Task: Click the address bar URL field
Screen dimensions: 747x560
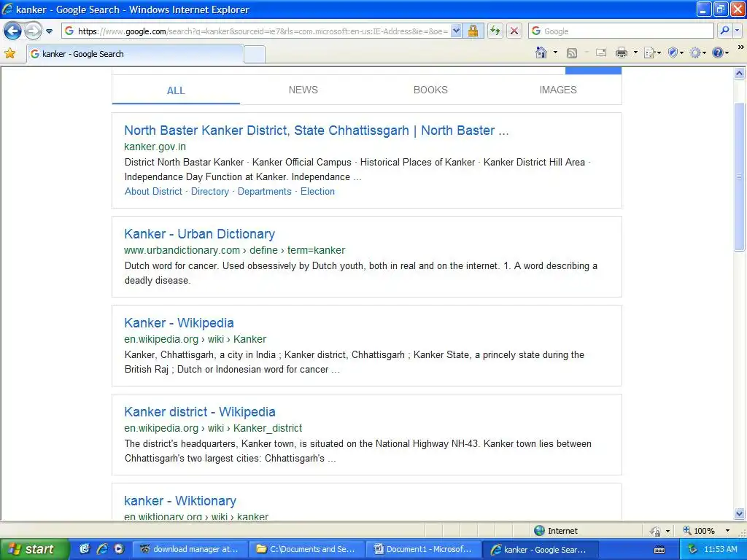Action: click(263, 31)
